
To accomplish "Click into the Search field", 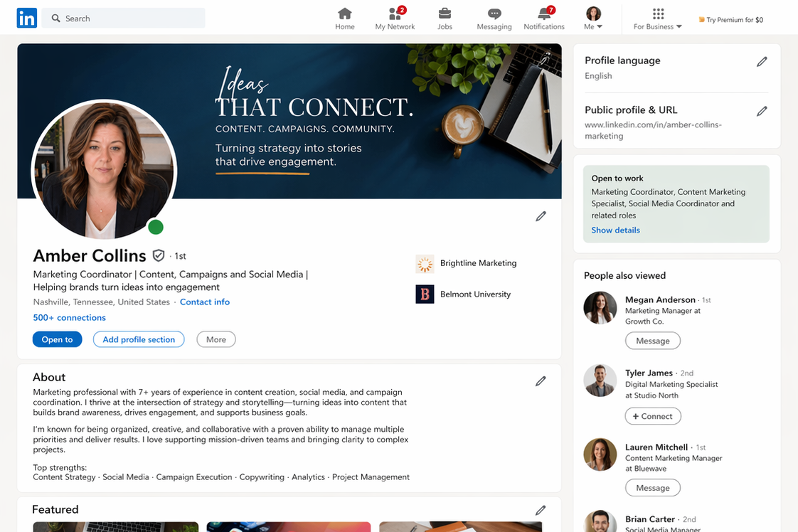I will tap(124, 18).
